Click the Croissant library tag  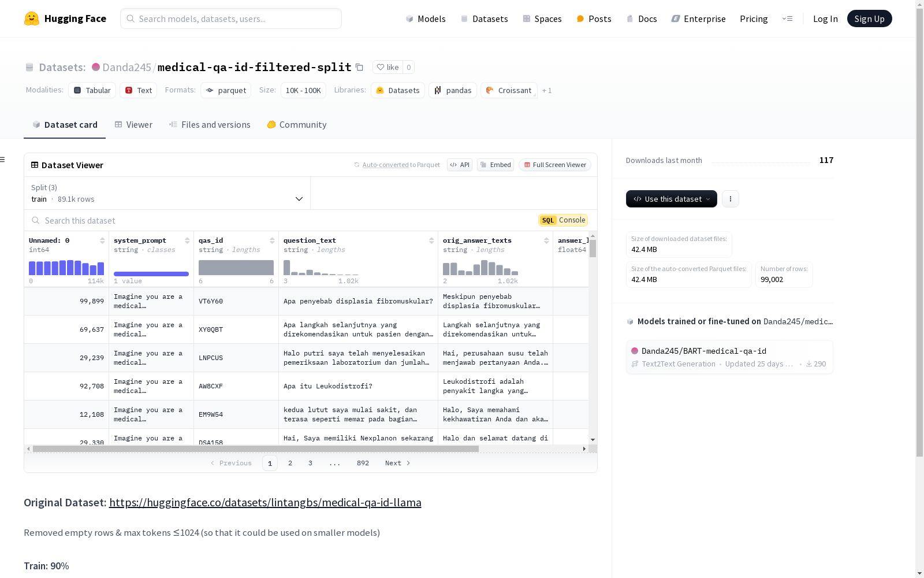click(509, 90)
